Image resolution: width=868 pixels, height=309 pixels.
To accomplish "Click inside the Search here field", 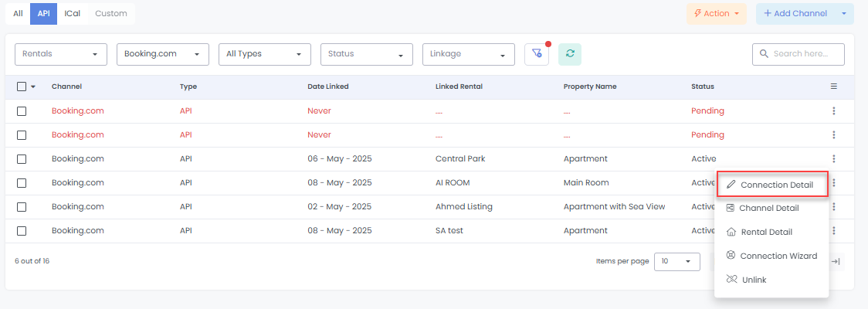I will coord(798,54).
